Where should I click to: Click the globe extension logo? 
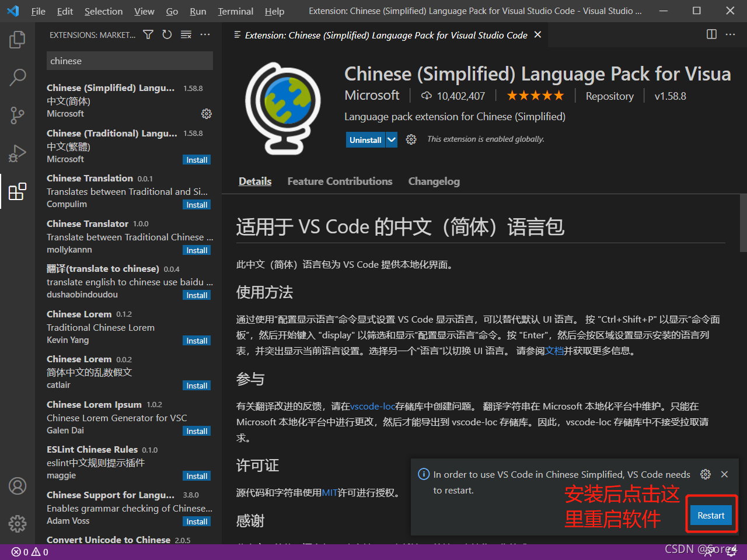click(283, 108)
